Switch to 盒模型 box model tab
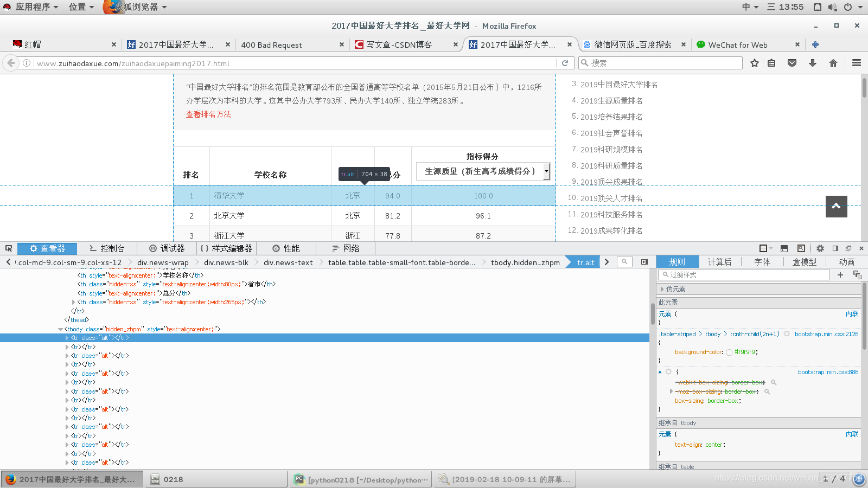This screenshot has width=868, height=488. (x=805, y=262)
